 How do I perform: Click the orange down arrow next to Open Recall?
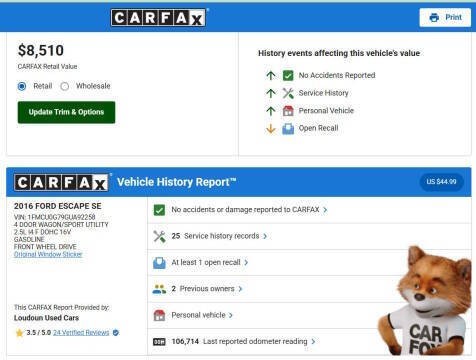click(x=271, y=129)
